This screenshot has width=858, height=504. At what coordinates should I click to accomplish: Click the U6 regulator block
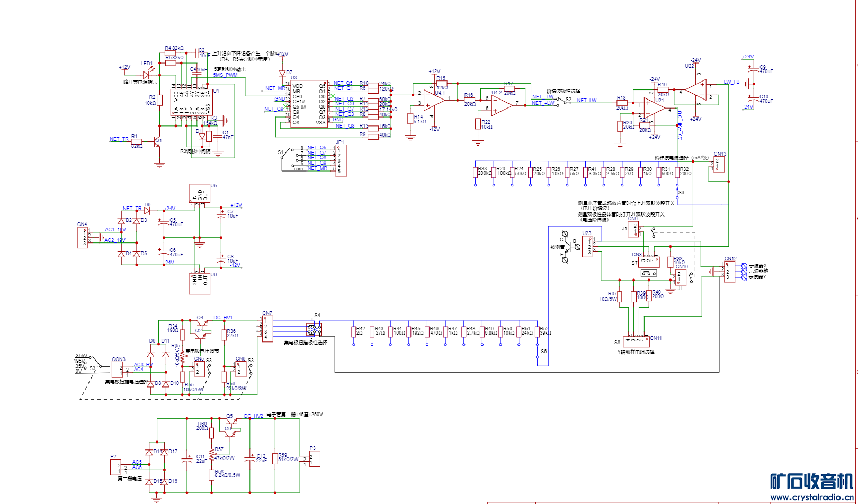(x=200, y=283)
